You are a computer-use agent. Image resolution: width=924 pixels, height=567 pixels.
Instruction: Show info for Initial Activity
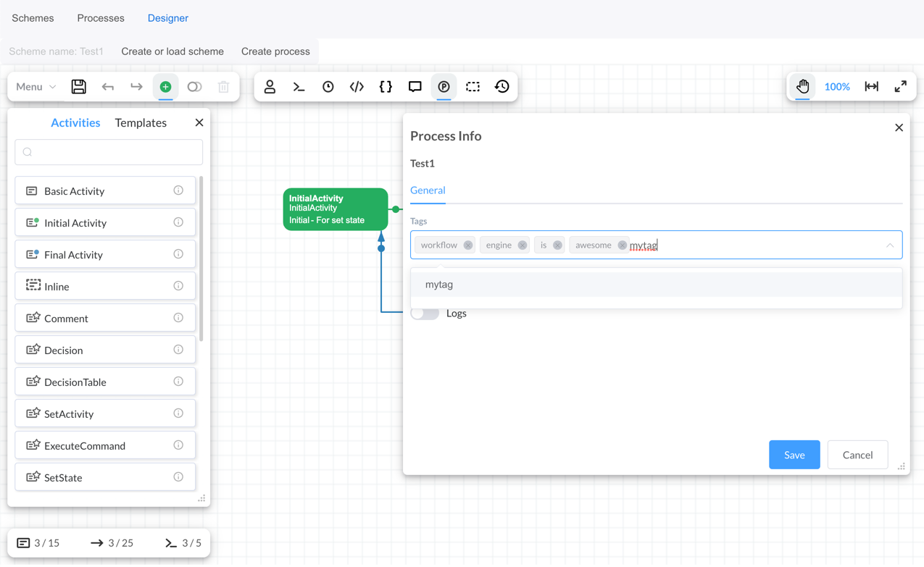[x=178, y=222]
